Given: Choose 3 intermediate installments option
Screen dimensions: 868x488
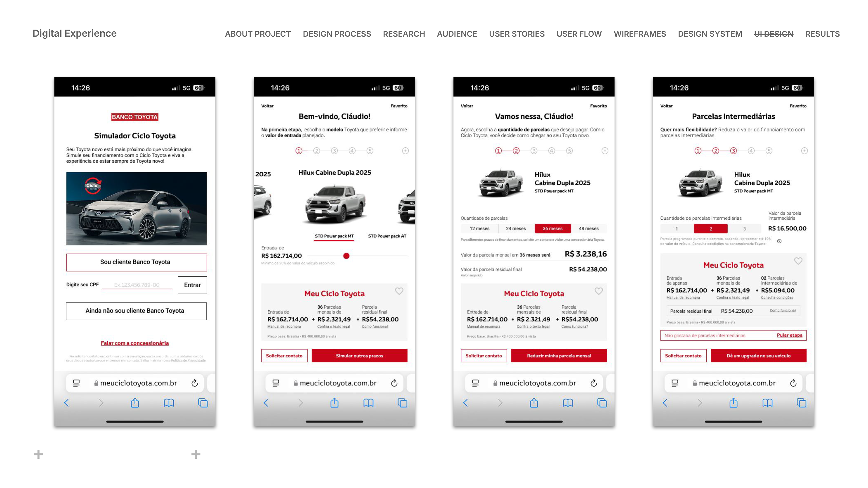Looking at the screenshot, I should point(744,229).
